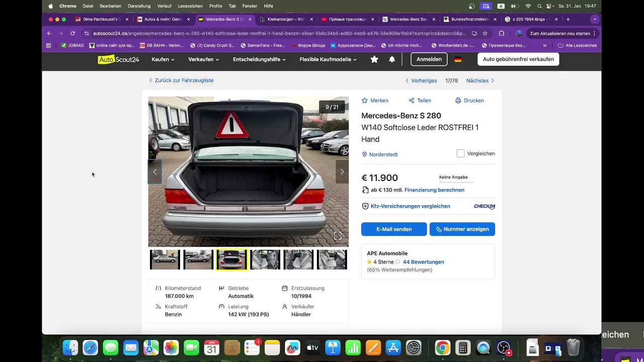Screen dimensions: 644x362
Task: Open the Finanzierung berechnen link
Action: (434, 190)
